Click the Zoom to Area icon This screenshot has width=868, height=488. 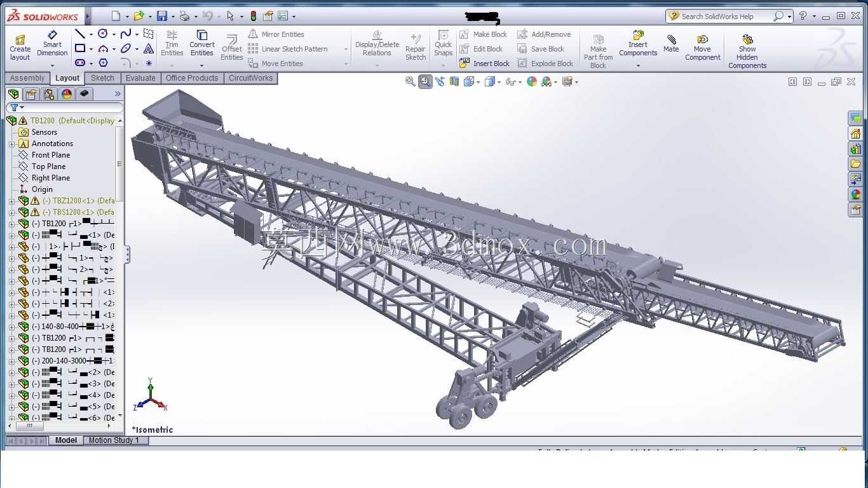tap(425, 81)
